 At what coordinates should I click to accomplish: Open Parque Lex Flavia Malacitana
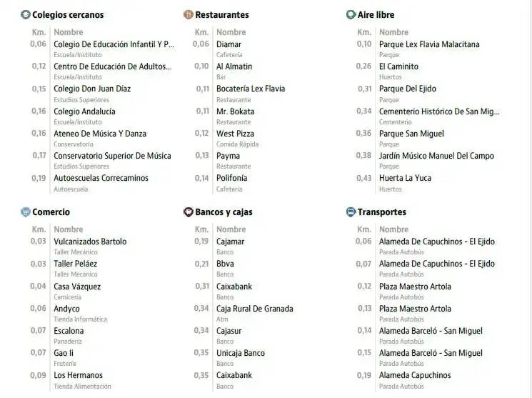click(x=429, y=44)
